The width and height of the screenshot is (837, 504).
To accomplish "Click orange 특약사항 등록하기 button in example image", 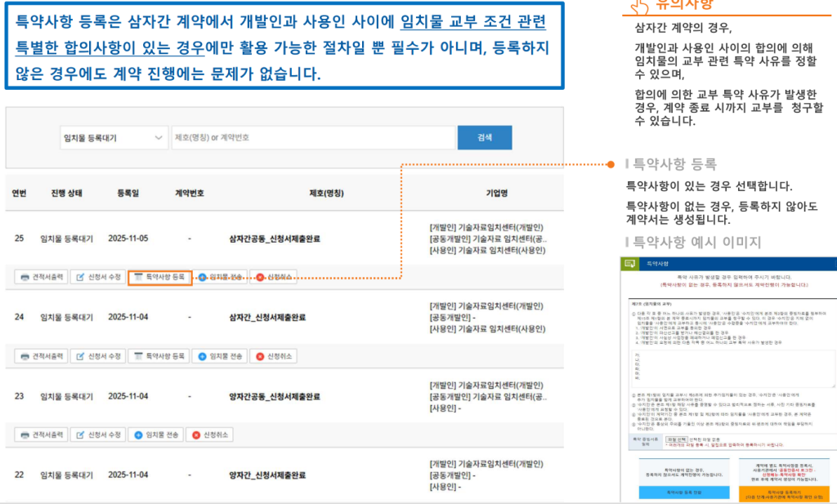I will [x=784, y=494].
